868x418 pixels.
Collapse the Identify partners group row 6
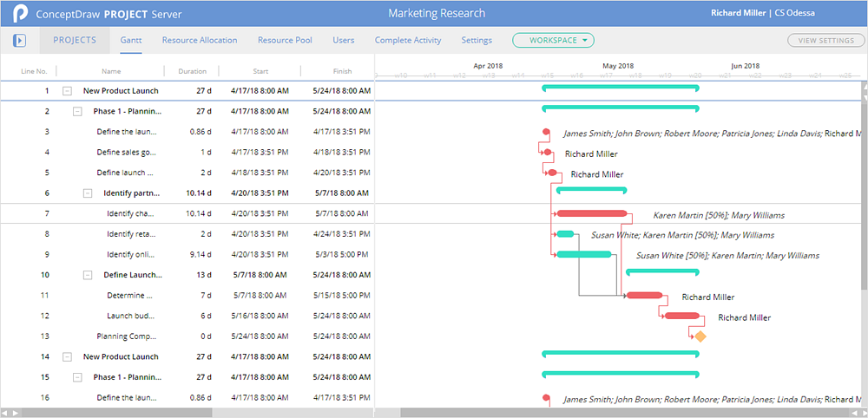(x=88, y=193)
